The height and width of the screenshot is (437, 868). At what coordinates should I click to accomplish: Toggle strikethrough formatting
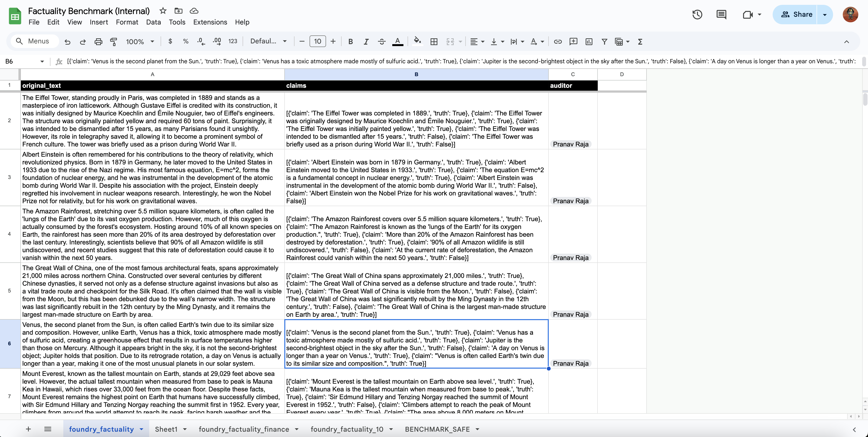pos(381,41)
